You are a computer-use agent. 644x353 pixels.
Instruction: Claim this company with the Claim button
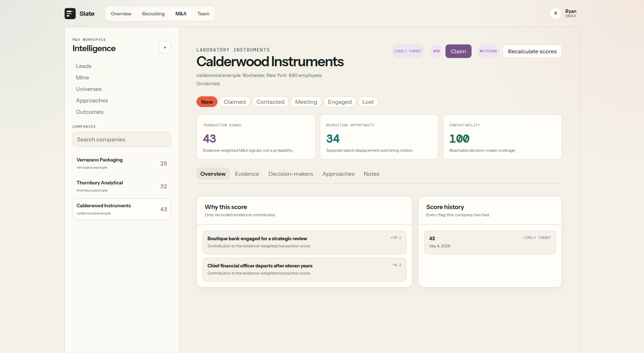point(458,51)
